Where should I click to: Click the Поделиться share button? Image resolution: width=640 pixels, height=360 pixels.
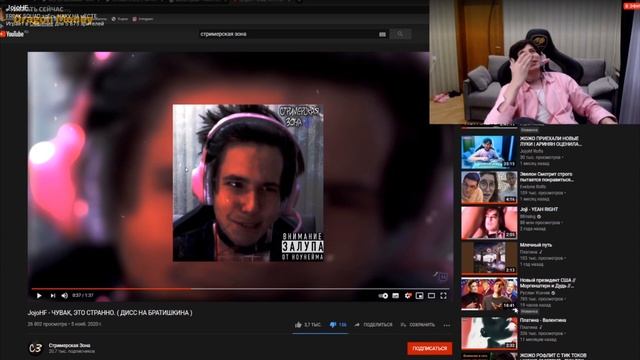tap(373, 325)
